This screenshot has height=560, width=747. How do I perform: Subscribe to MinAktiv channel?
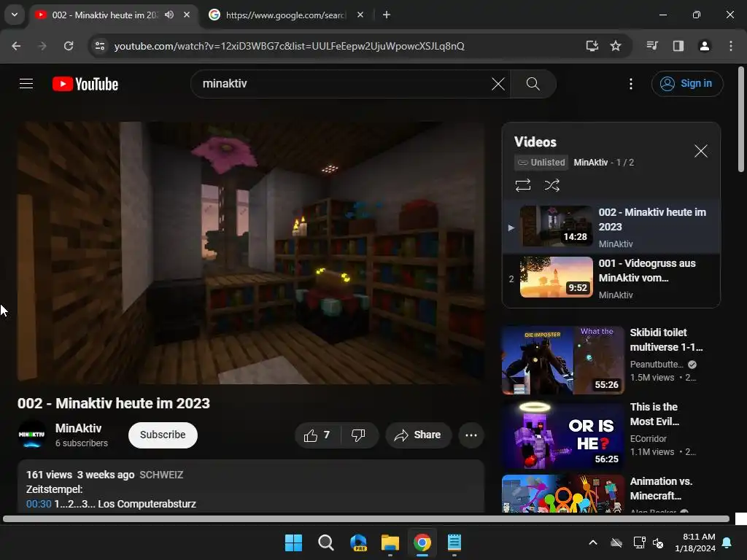[x=163, y=435]
